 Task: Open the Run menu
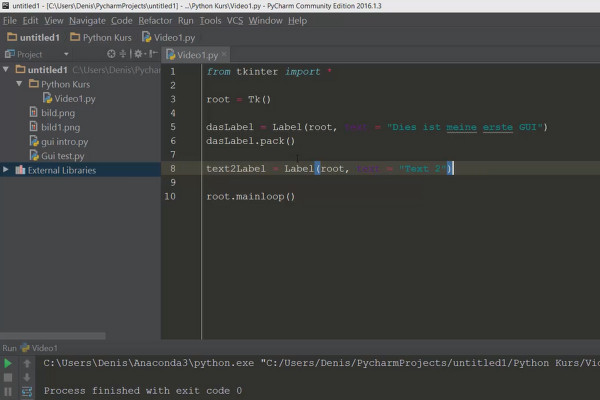click(x=186, y=21)
